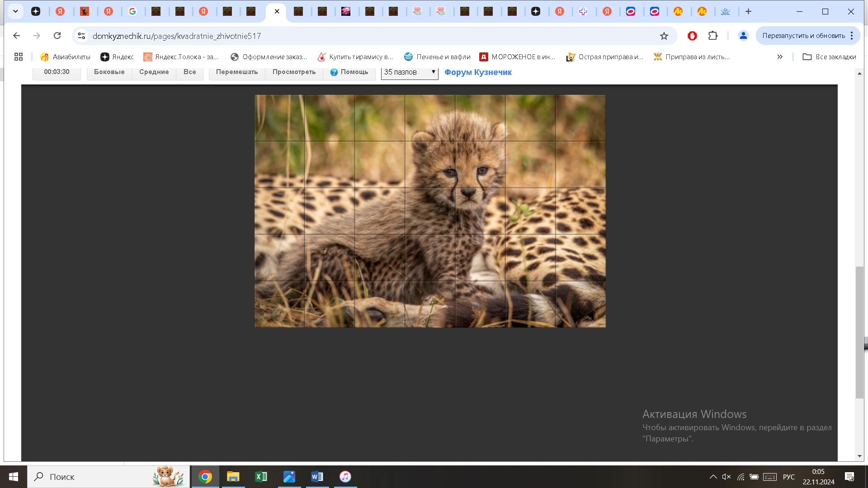This screenshot has width=868, height=488.
Task: Open Windows notification center
Action: point(849,477)
